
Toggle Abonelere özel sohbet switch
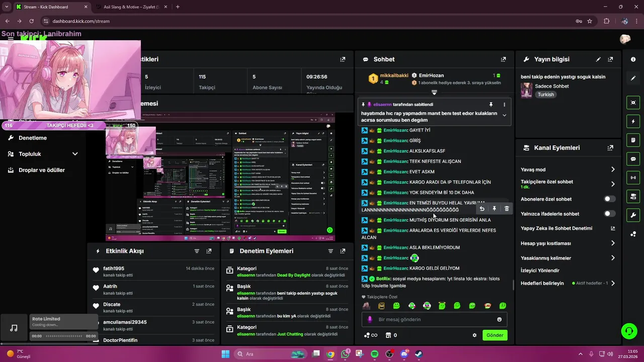[x=610, y=199]
